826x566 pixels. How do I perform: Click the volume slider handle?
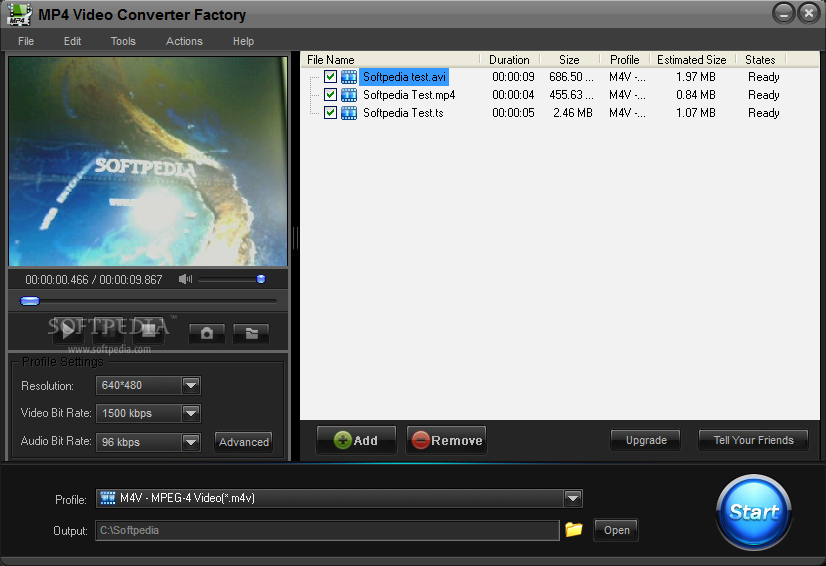pos(261,279)
